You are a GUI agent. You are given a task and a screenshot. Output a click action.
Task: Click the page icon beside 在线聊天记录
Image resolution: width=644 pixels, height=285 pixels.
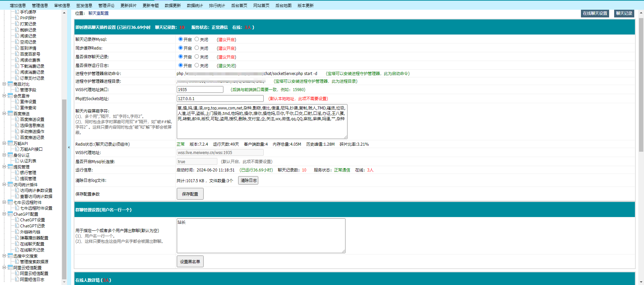click(x=17, y=250)
